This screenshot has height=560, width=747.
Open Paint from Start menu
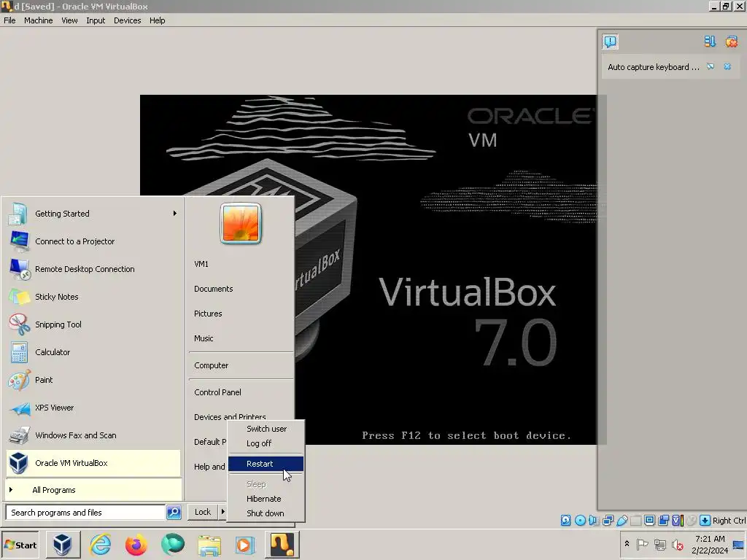94,380
